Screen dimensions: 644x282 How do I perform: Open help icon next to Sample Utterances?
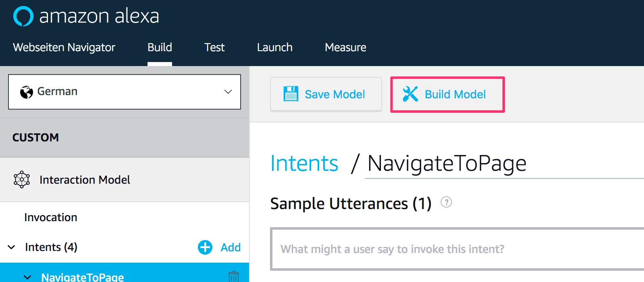446,202
